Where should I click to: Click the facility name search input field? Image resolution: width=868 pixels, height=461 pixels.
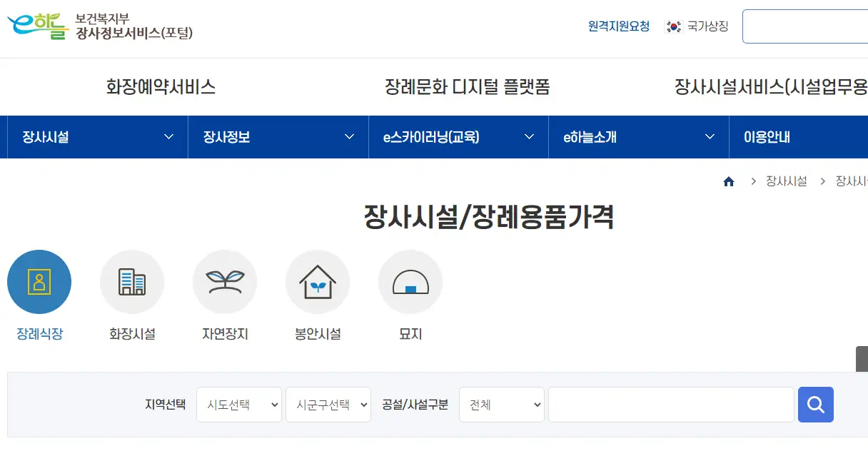pos(671,404)
